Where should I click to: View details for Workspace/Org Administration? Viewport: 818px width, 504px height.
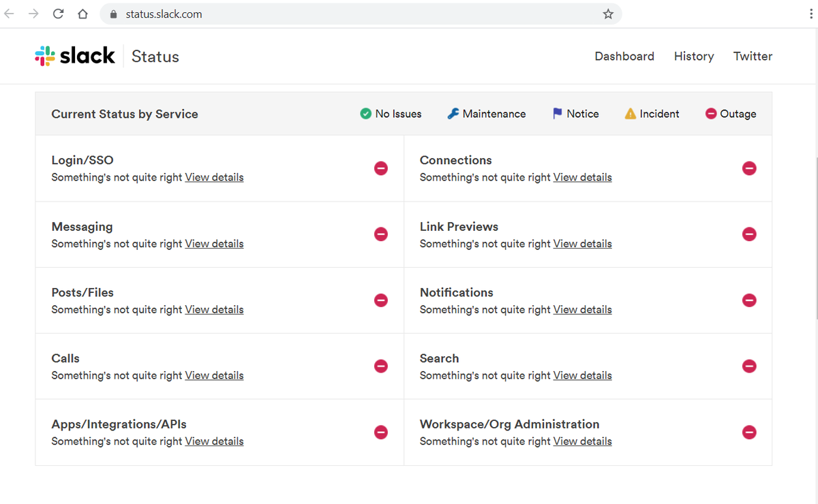tap(582, 441)
